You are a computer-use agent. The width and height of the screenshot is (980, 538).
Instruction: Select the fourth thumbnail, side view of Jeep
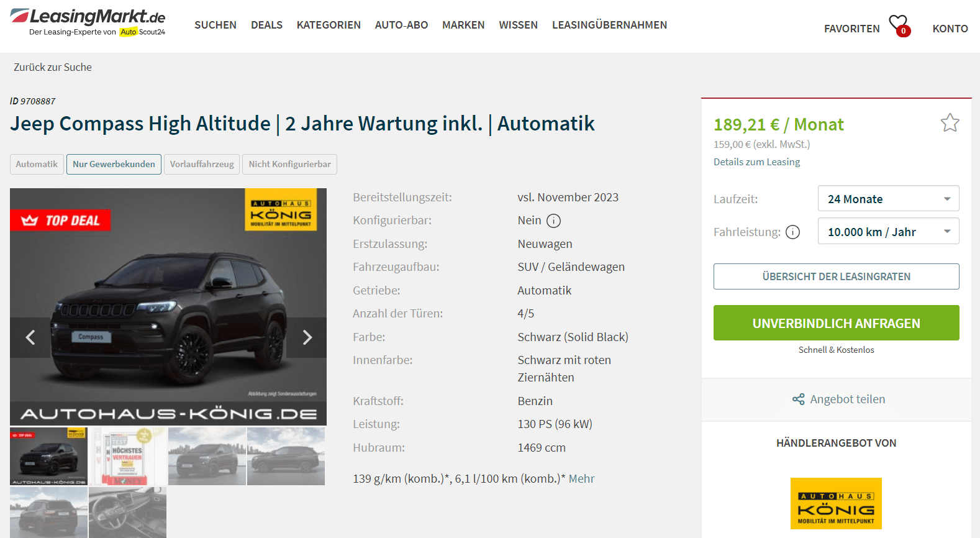[286, 456]
